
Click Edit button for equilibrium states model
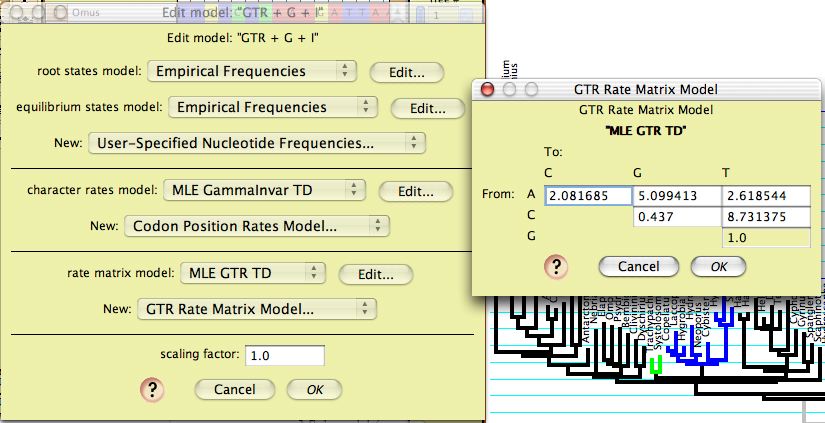point(425,108)
